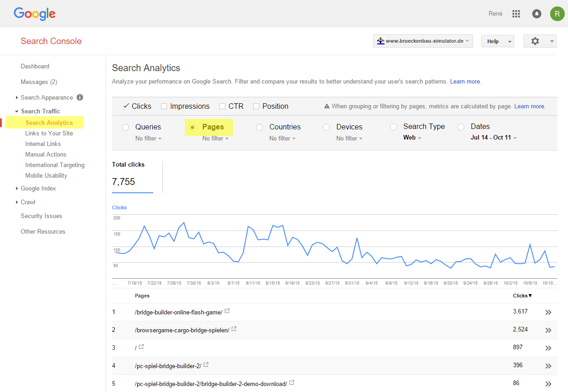Open Links to Your Site in sidebar
Screen dimensions: 568x392
pos(49,134)
